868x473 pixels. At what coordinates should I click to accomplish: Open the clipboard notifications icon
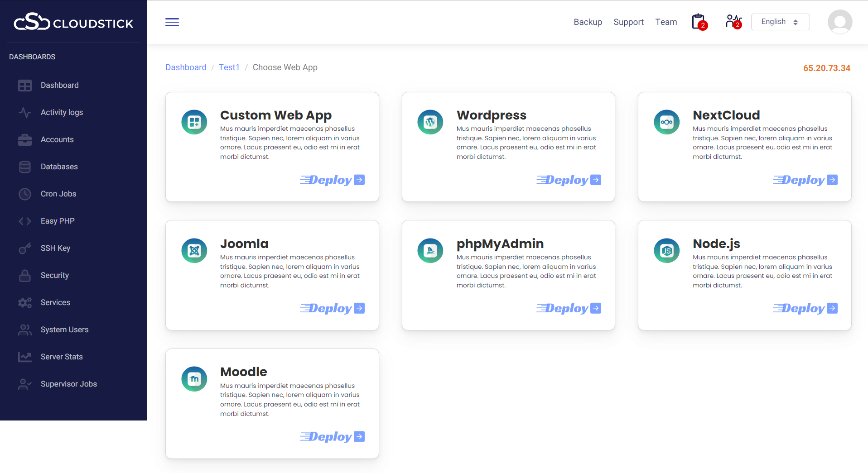coord(699,22)
